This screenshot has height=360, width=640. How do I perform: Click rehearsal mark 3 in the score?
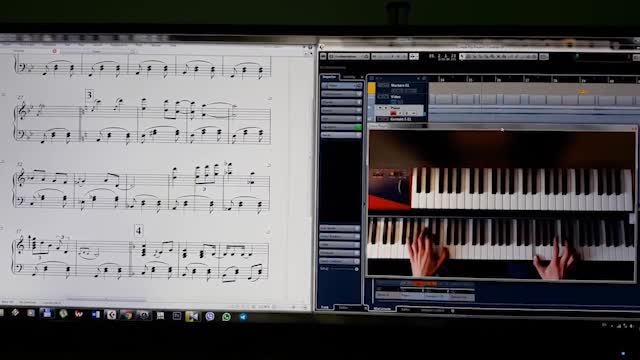[x=89, y=96]
